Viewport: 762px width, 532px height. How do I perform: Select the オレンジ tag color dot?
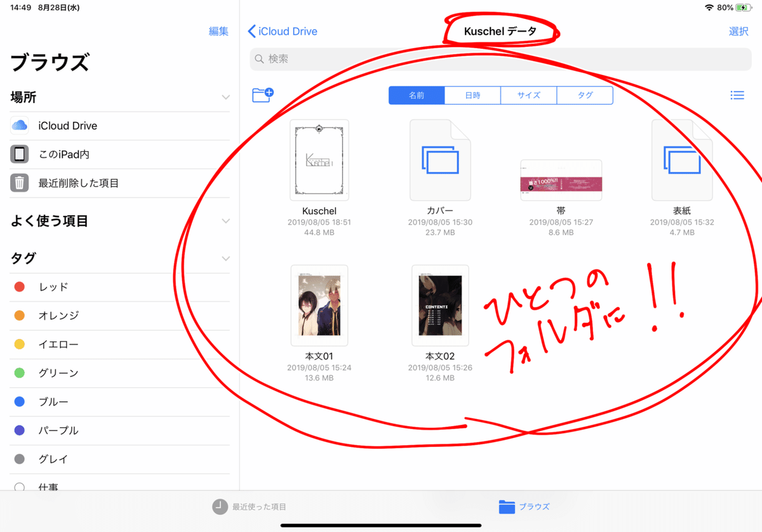20,316
